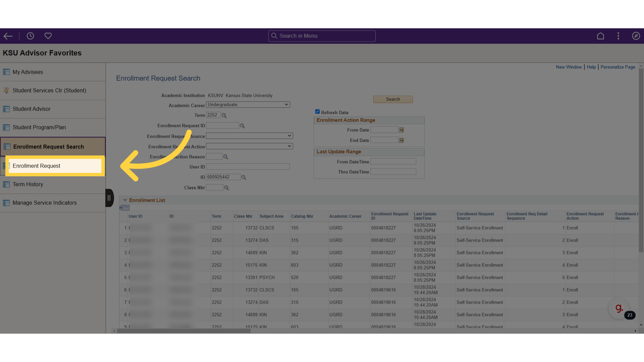Go to the home icon
This screenshot has height=362, width=644.
click(x=600, y=36)
